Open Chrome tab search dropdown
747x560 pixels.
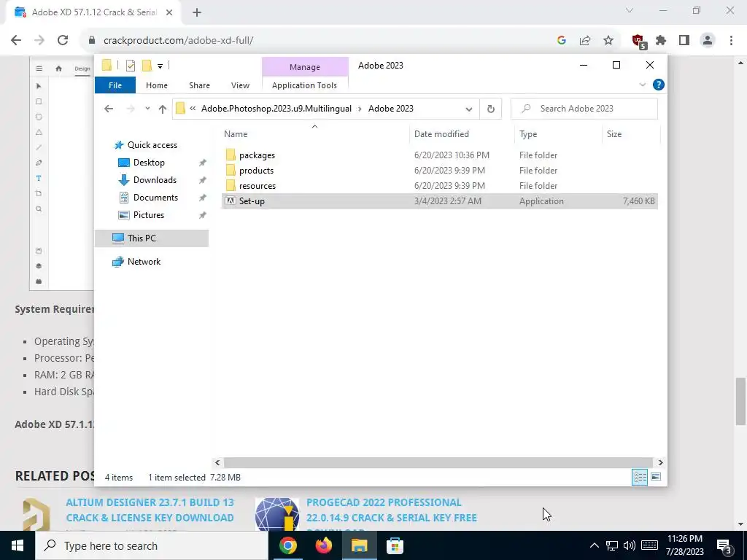[630, 10]
